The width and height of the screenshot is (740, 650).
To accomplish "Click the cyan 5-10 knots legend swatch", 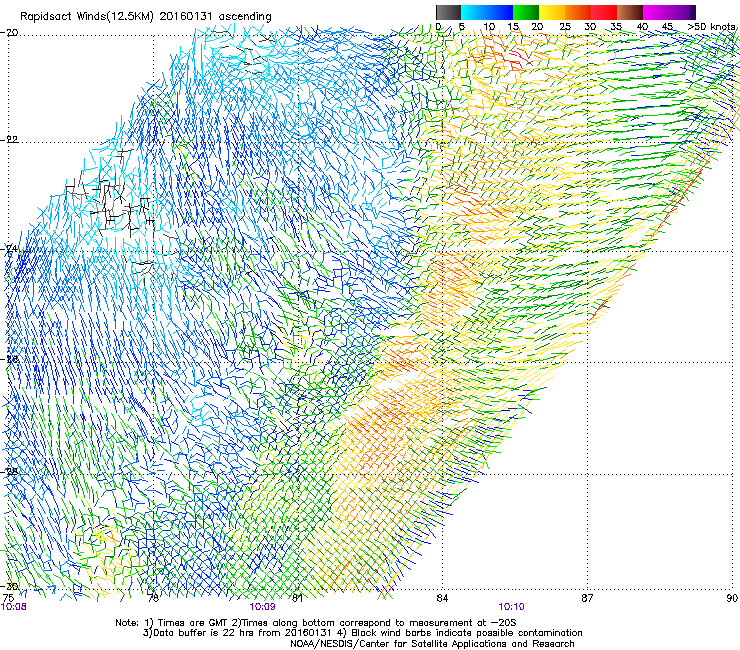I will coord(474,12).
